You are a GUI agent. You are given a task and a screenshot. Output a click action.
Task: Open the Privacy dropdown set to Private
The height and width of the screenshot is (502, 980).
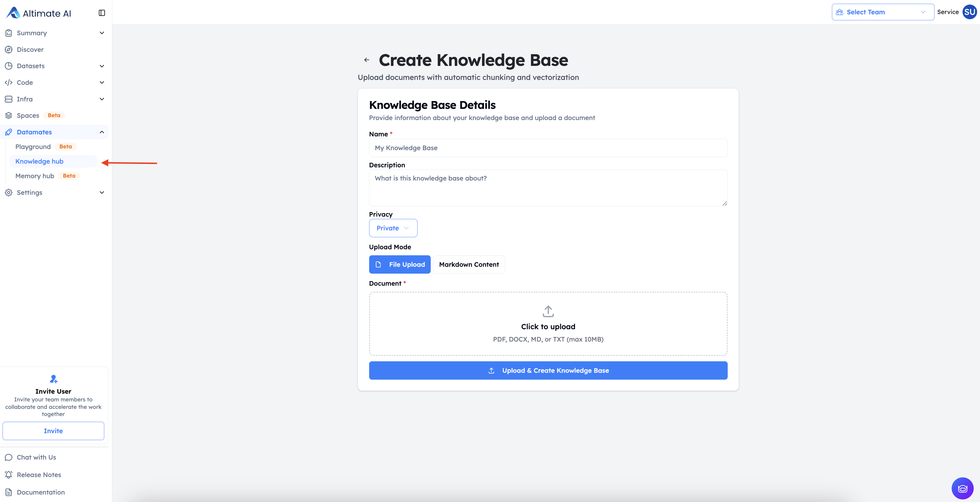[x=393, y=228]
